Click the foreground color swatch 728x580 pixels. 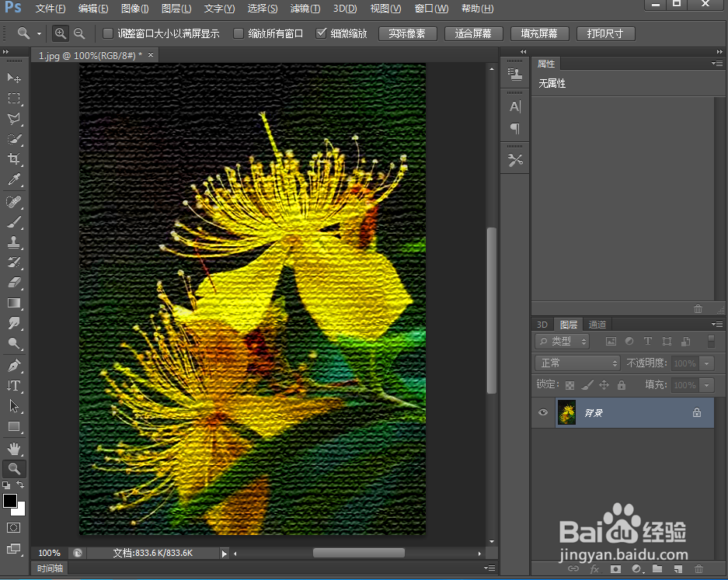coord(10,501)
